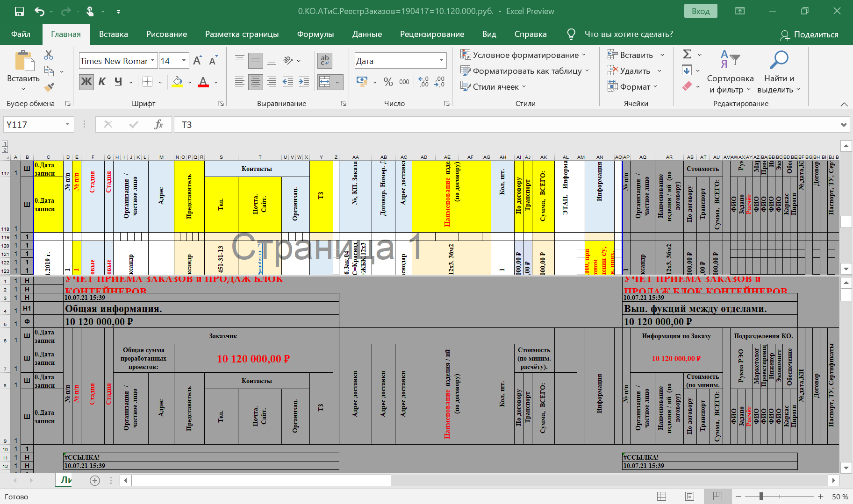The image size is (853, 504).
Task: Click the Вход sign-in button
Action: click(x=701, y=11)
